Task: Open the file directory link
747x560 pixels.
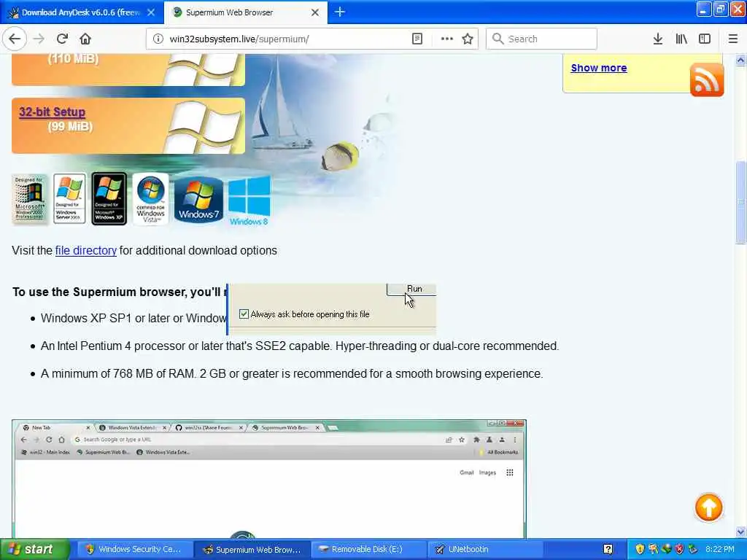Action: (x=86, y=251)
